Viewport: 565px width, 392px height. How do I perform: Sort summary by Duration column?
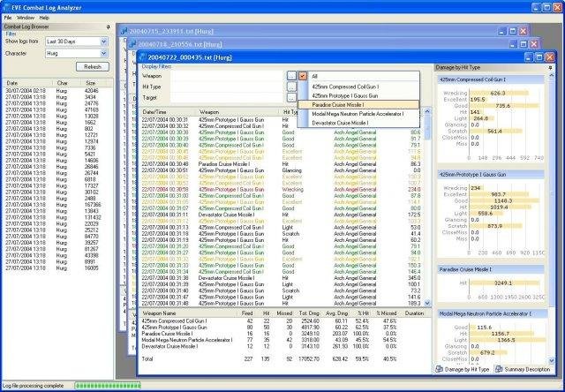click(414, 313)
